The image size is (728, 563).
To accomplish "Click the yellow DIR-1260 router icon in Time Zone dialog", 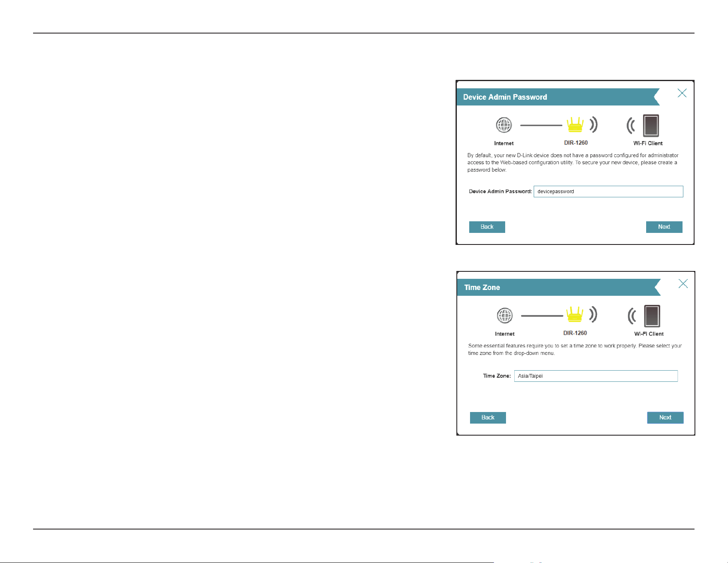I will (575, 314).
